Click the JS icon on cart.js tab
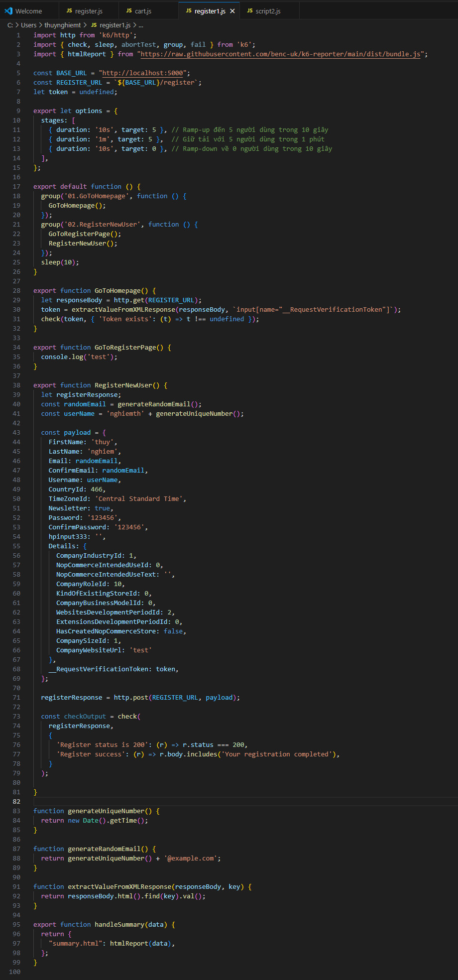The height and width of the screenshot is (980, 458). (x=129, y=10)
